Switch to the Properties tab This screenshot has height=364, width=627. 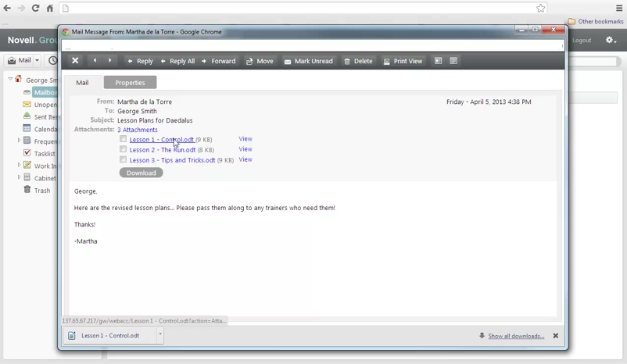click(130, 82)
